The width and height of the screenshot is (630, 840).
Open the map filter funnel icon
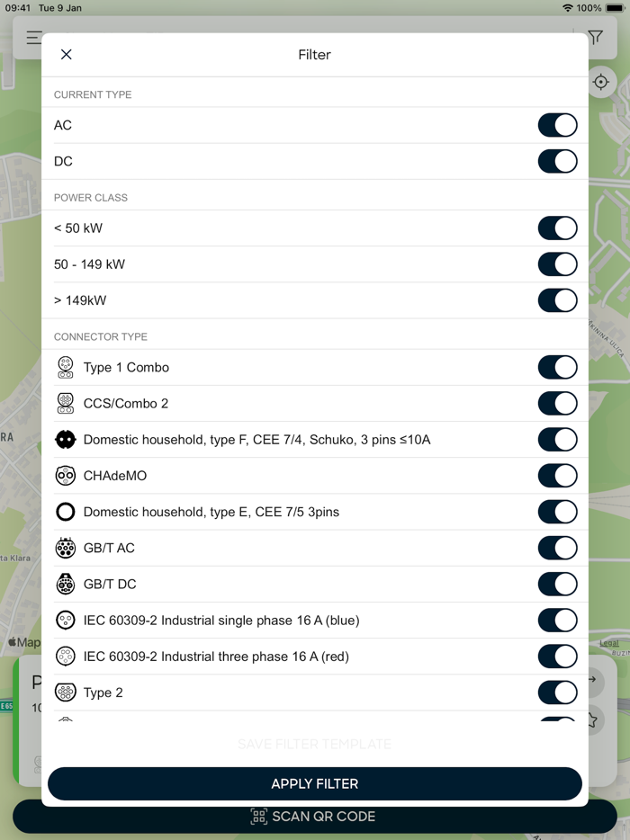[595, 39]
